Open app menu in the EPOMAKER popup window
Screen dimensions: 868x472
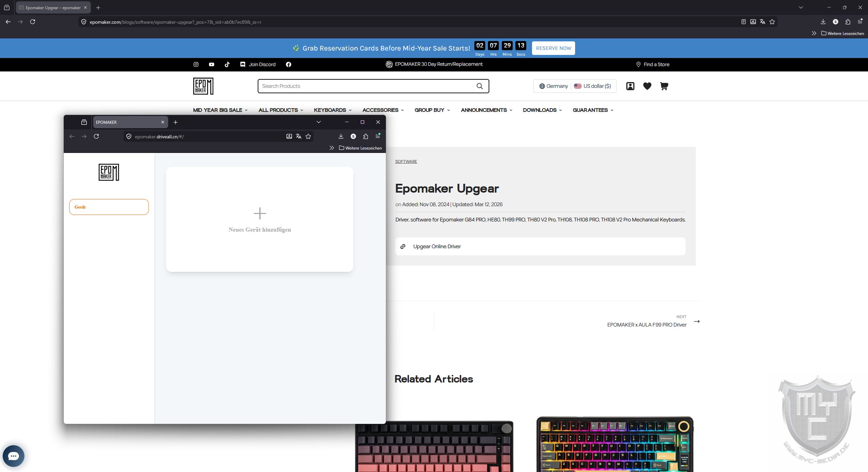coord(378,136)
